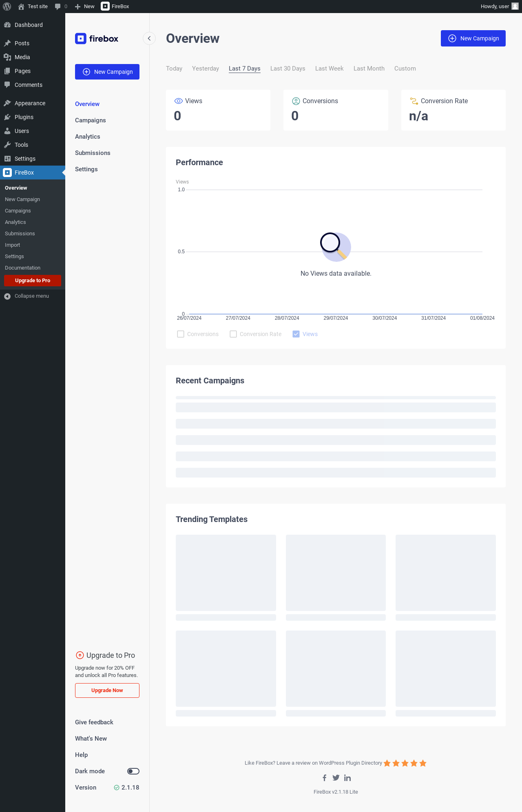Go to WordPress Dashboard
The height and width of the screenshot is (812, 522).
point(33,25)
